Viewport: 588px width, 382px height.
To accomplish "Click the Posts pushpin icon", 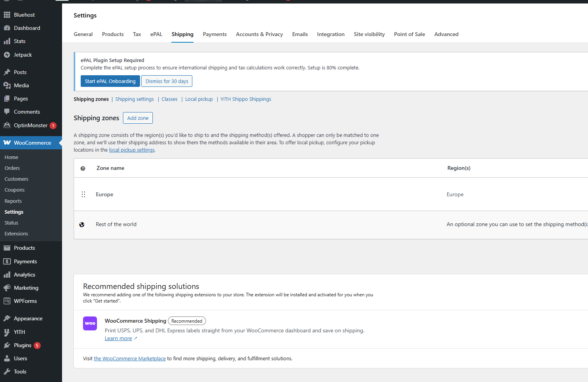I will click(x=7, y=72).
